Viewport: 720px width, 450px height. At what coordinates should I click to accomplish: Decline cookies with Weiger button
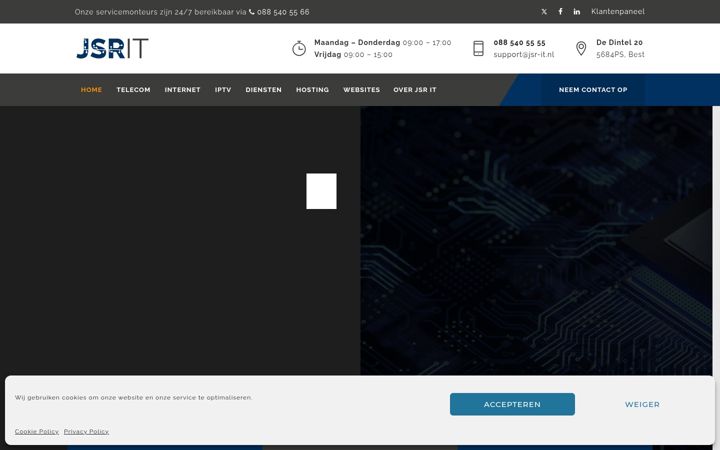(642, 405)
